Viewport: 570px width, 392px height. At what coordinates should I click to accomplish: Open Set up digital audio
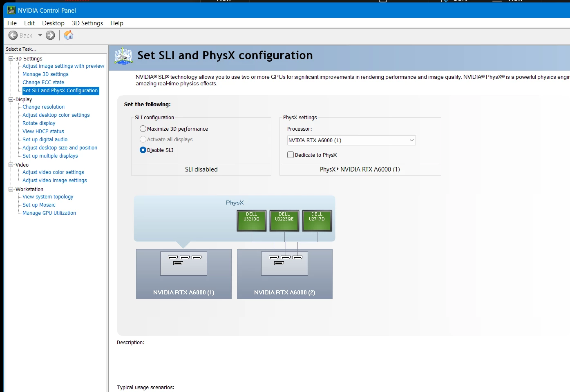(x=45, y=140)
